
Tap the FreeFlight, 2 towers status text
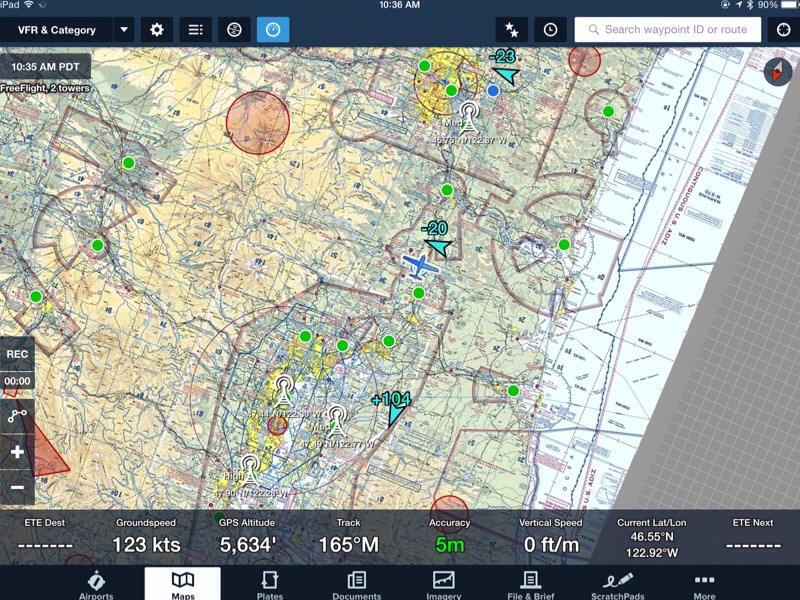click(45, 88)
